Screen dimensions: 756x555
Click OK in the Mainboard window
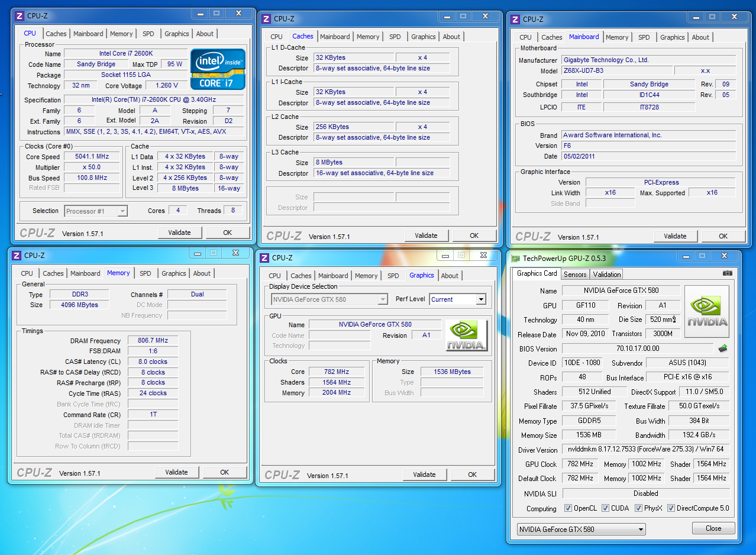click(x=723, y=236)
